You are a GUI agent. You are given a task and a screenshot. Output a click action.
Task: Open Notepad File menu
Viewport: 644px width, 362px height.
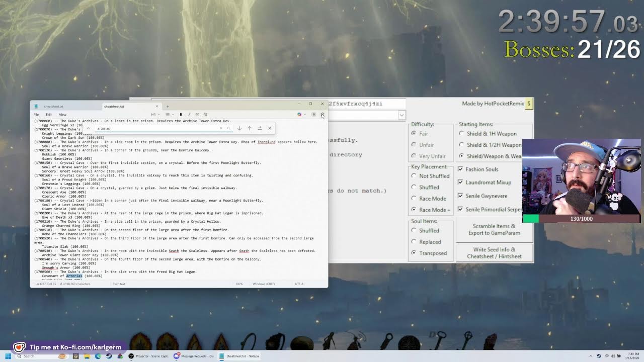tap(36, 115)
